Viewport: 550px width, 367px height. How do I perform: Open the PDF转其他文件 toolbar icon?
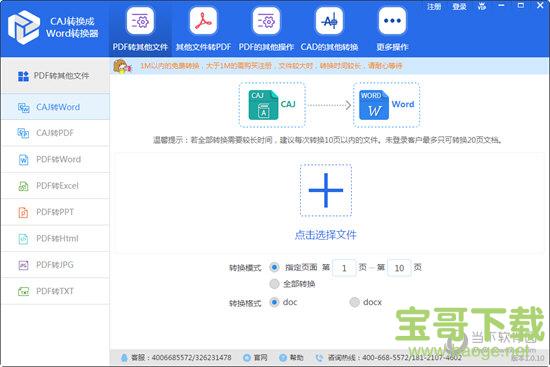[140, 21]
